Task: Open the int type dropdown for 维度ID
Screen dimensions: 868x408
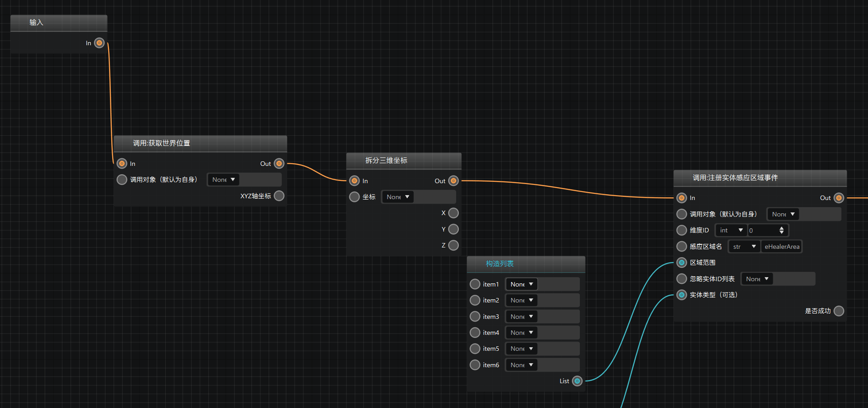Action: (x=731, y=230)
